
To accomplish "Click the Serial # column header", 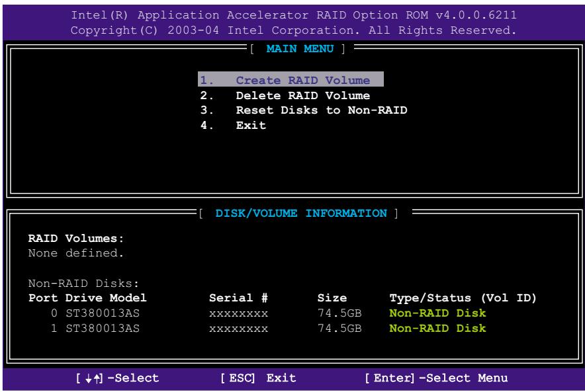I will (238, 298).
